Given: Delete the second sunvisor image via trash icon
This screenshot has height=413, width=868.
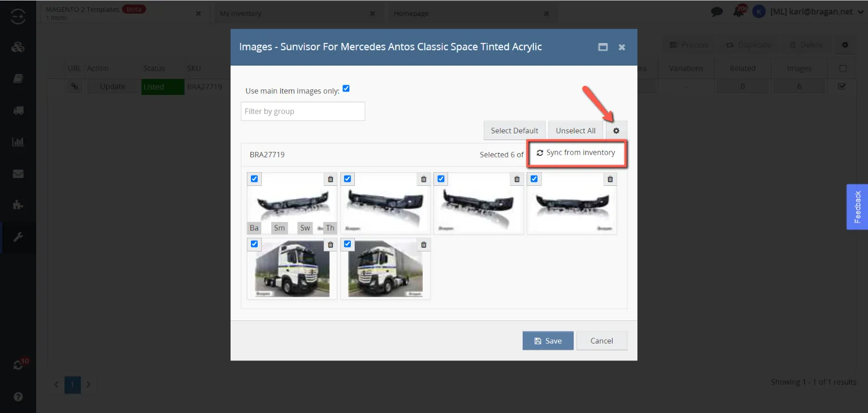Looking at the screenshot, I should click(424, 179).
